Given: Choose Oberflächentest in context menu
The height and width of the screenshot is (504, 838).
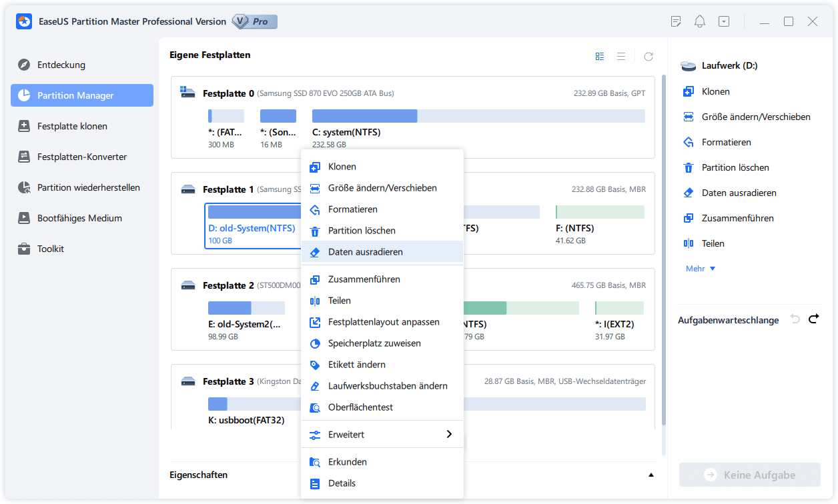Looking at the screenshot, I should [382, 407].
